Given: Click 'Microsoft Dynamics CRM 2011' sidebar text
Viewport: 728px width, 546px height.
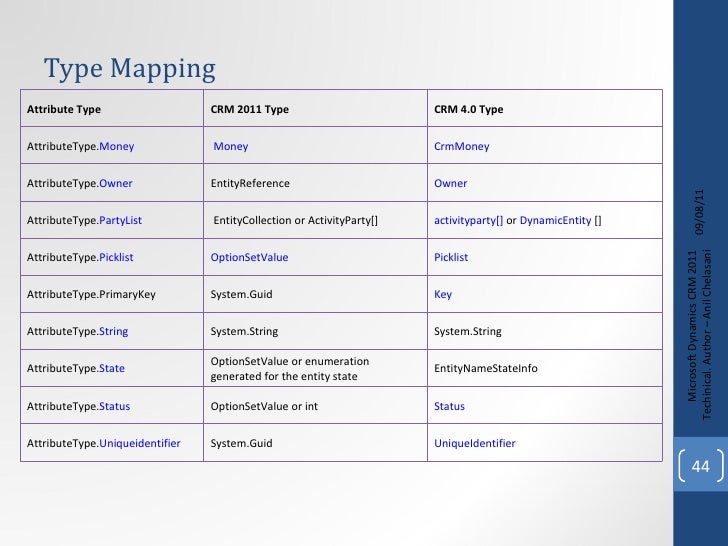Looking at the screenshot, I should [692, 326].
